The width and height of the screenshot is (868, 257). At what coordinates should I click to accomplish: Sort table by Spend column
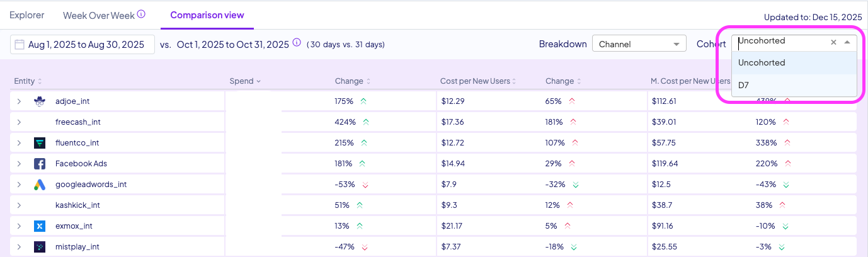(x=245, y=81)
